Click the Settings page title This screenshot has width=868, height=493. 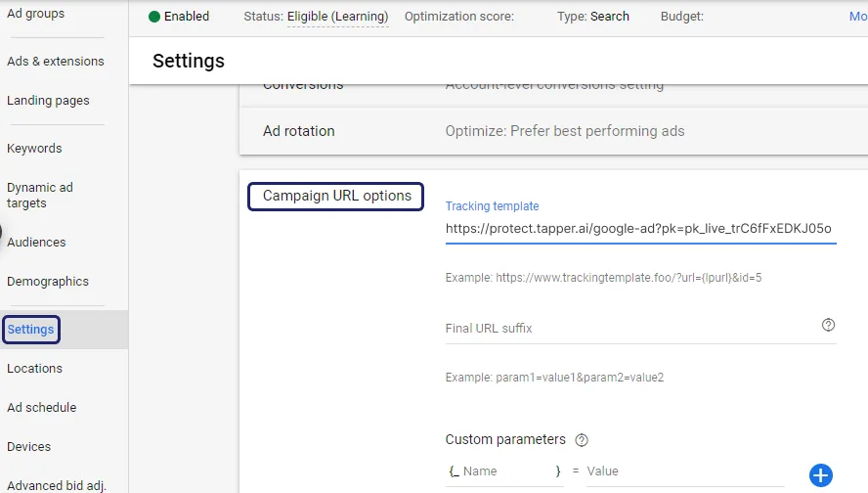(x=189, y=61)
